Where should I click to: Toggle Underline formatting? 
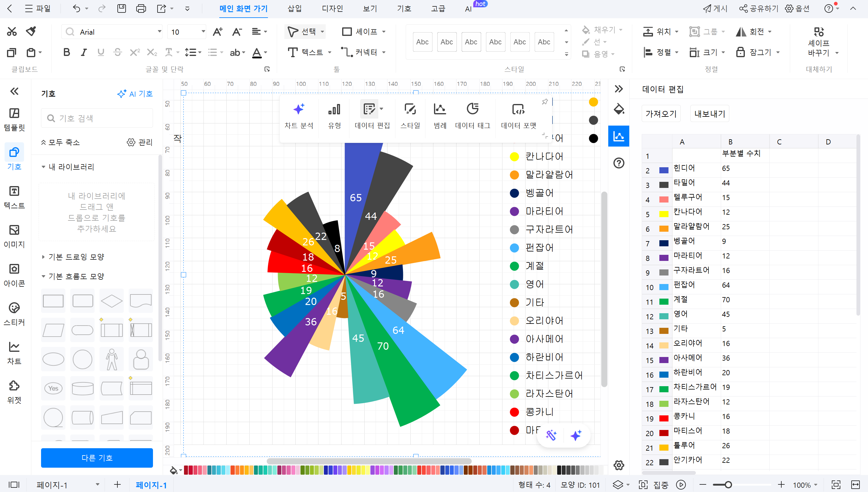[101, 52]
